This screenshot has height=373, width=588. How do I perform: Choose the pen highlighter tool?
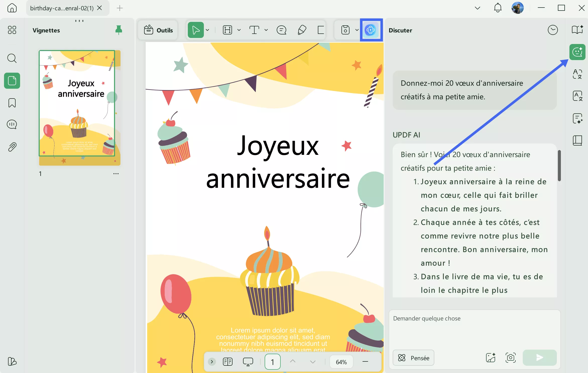point(302,30)
